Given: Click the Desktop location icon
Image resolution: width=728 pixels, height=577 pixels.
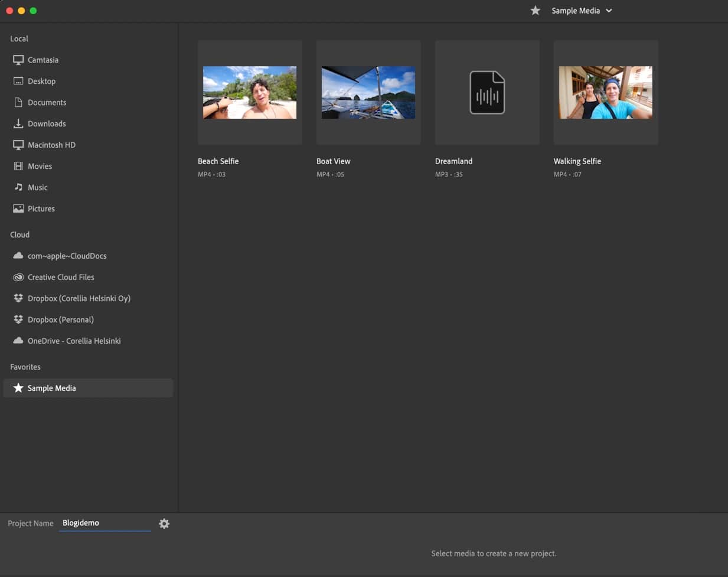Looking at the screenshot, I should tap(18, 81).
